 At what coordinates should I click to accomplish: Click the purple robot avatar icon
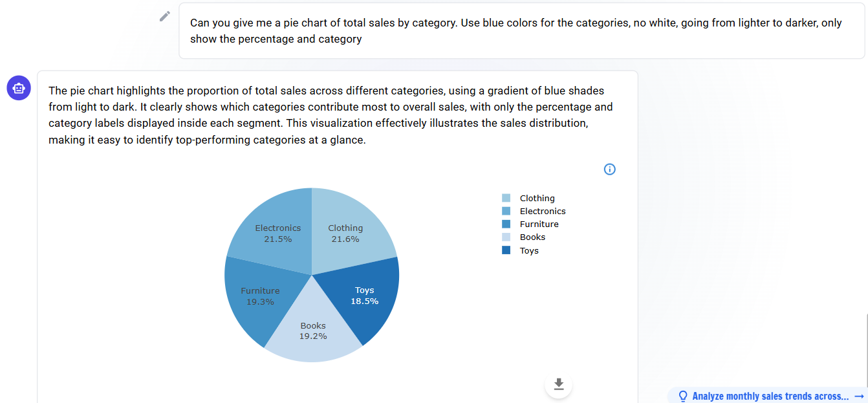point(19,88)
